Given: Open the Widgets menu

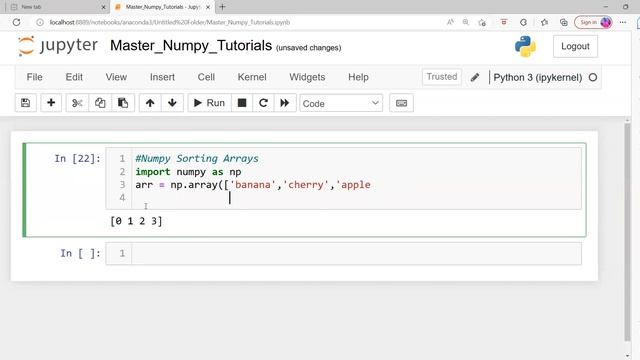Looking at the screenshot, I should pos(307,77).
